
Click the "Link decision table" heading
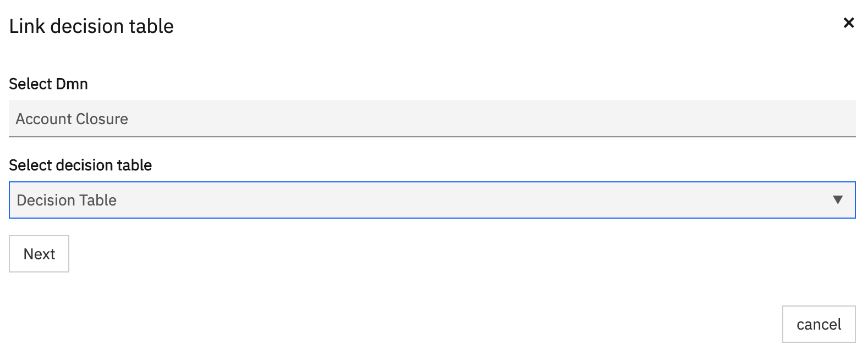pos(91,26)
